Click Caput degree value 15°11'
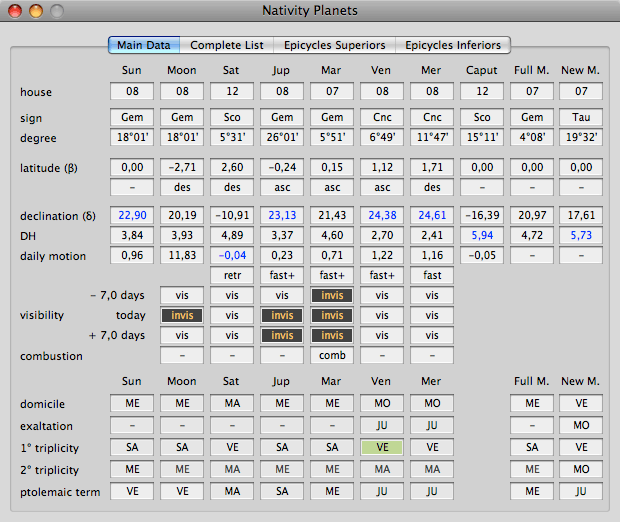Image resolution: width=620 pixels, height=522 pixels. pyautogui.click(x=482, y=137)
